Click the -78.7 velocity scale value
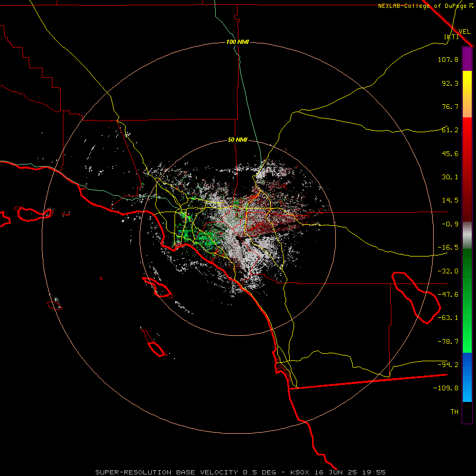The image size is (476, 476). (x=448, y=342)
